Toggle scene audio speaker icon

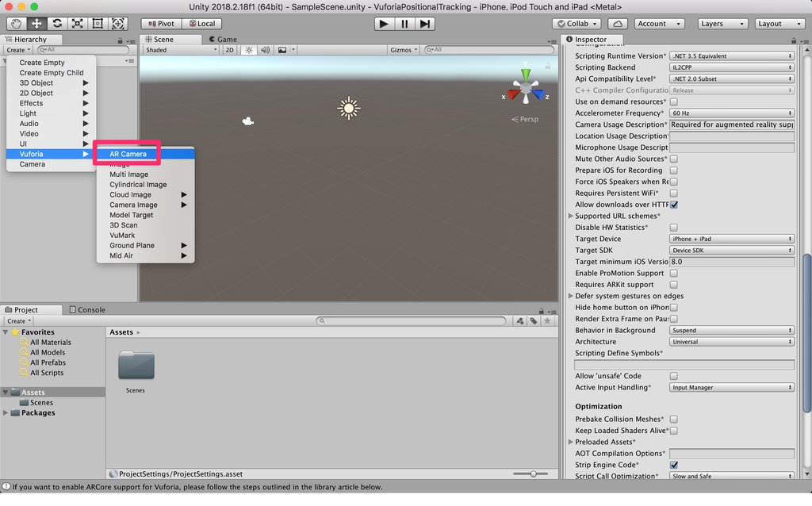coord(265,50)
